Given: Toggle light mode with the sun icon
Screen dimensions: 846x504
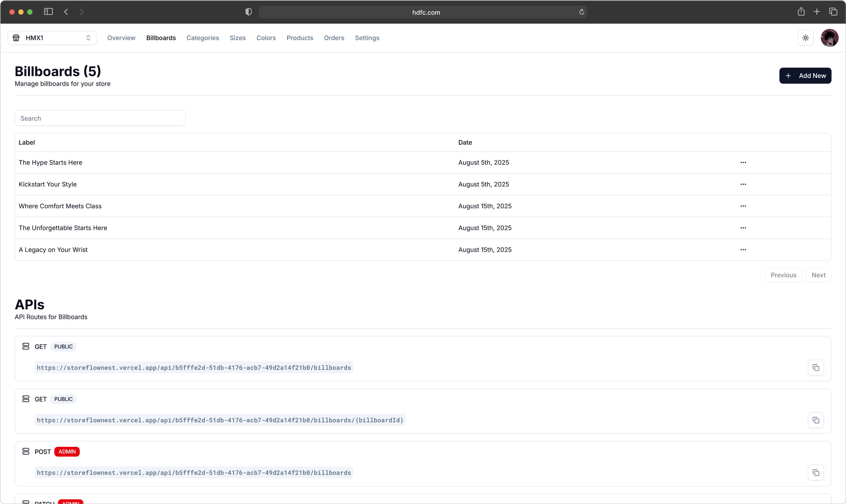Looking at the screenshot, I should click(x=805, y=38).
